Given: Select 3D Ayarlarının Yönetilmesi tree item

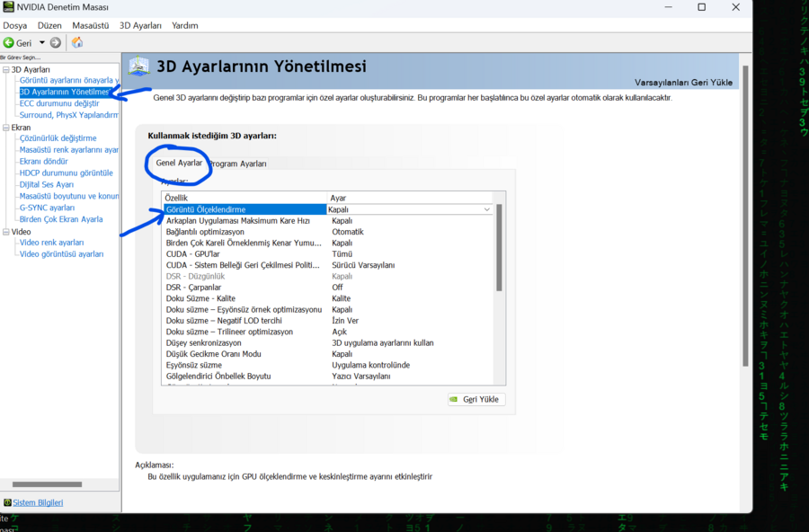Looking at the screenshot, I should (x=65, y=92).
